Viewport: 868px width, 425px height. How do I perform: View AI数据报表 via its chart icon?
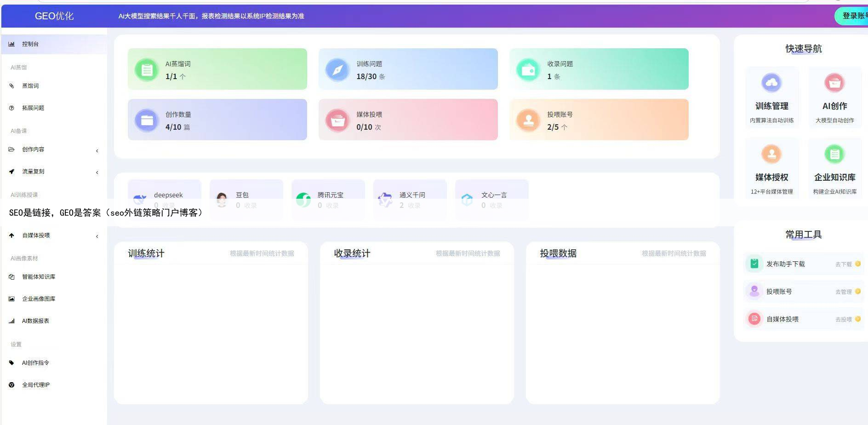pos(11,321)
